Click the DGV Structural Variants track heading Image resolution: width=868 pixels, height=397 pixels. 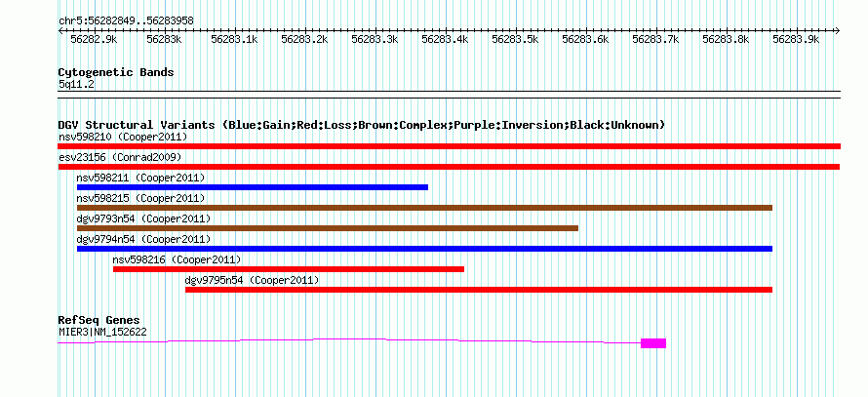362,125
